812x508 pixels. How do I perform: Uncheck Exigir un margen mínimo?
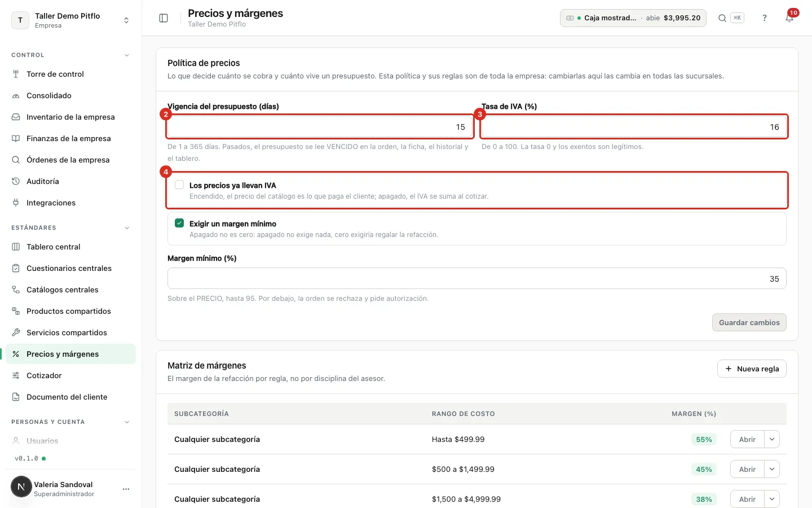(x=179, y=223)
